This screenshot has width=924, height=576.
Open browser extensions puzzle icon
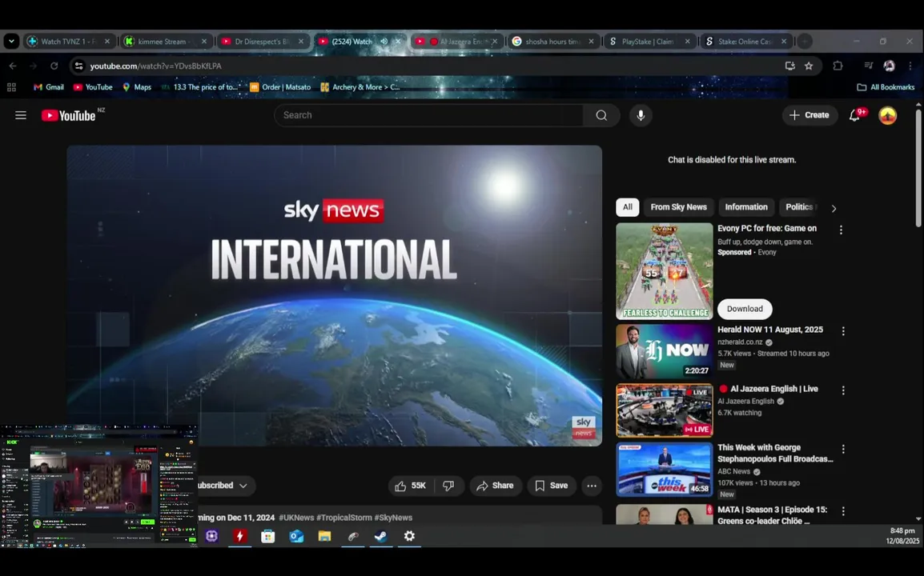point(838,66)
